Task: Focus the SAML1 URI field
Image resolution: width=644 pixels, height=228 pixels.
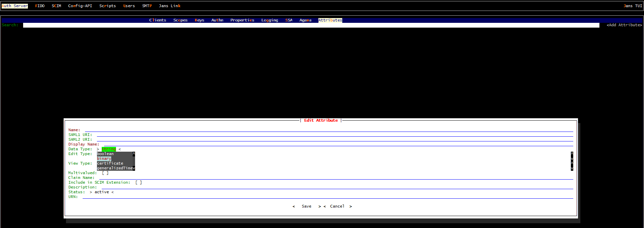Action: 335,135
